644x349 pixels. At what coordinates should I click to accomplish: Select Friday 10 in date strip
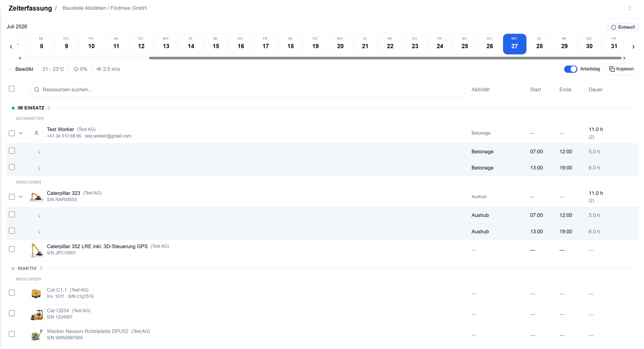pos(91,44)
